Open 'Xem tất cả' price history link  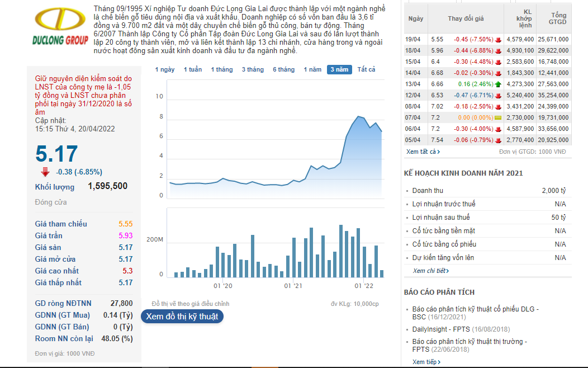tap(423, 152)
